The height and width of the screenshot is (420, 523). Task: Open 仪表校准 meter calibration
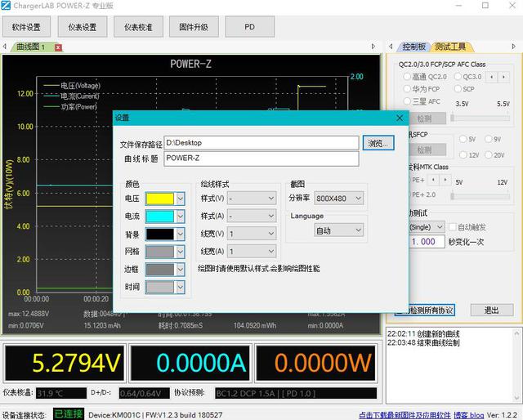[x=138, y=27]
